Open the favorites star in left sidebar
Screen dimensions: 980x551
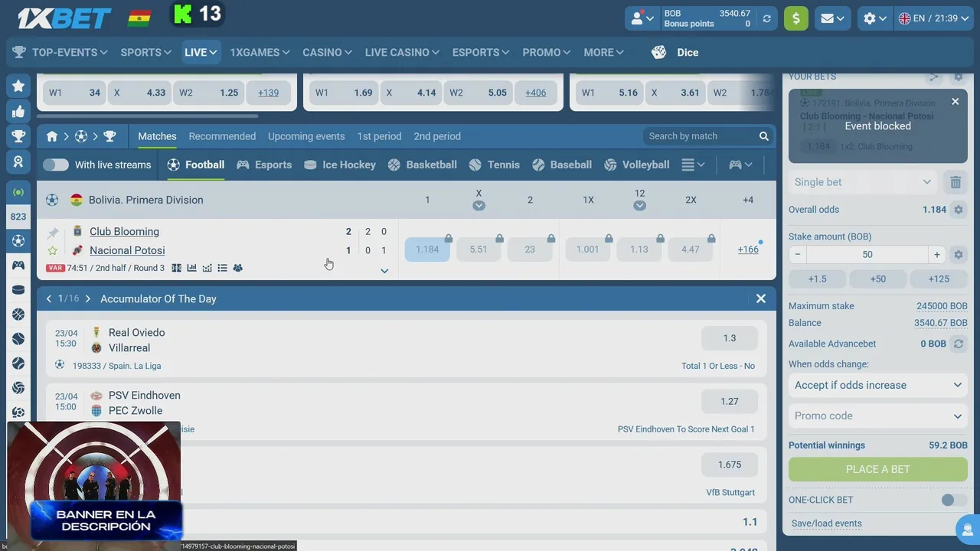point(18,86)
